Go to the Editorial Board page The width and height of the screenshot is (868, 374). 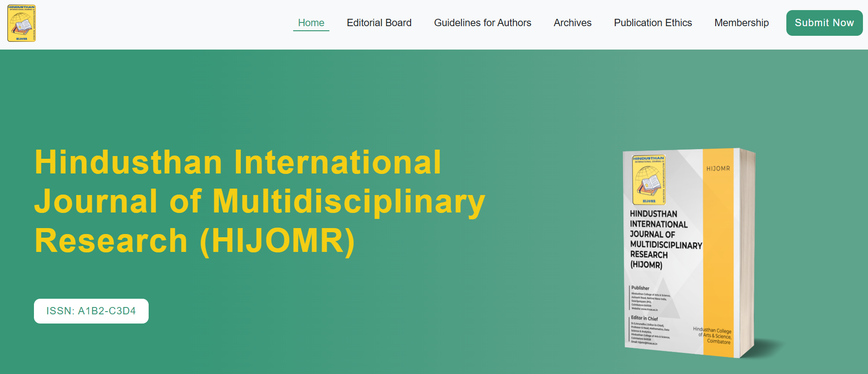click(379, 23)
